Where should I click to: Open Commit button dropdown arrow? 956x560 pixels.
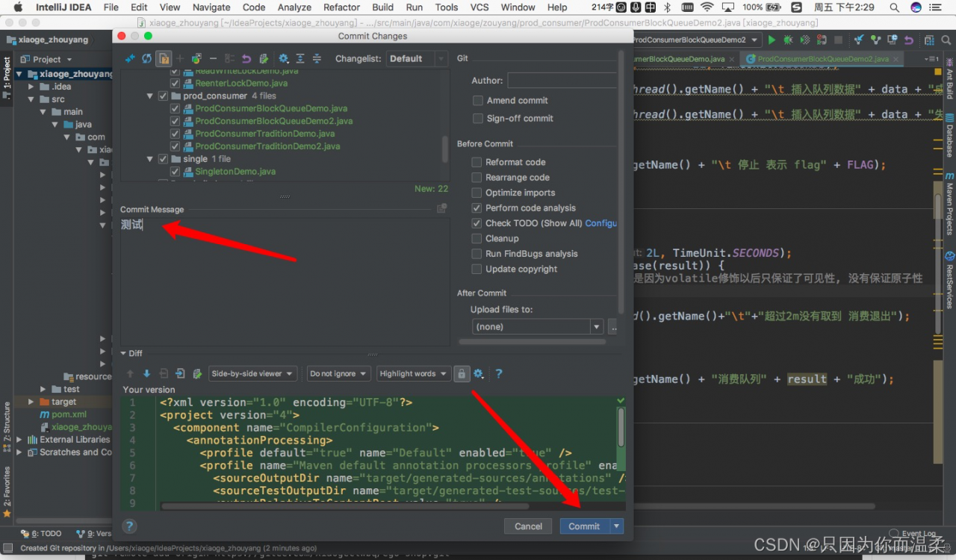tap(616, 526)
